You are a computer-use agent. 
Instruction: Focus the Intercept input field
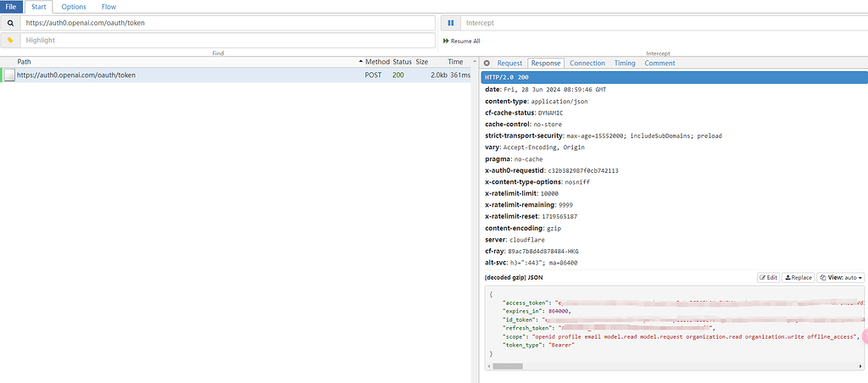(664, 23)
